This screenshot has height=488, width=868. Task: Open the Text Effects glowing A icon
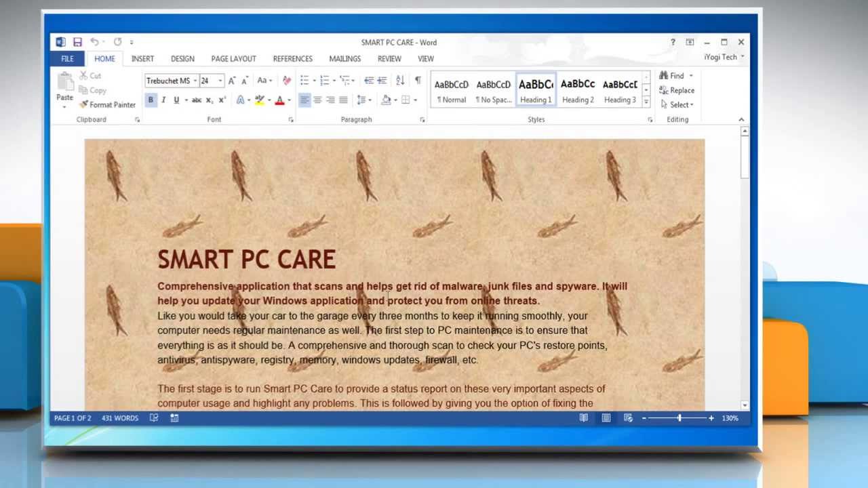[240, 100]
